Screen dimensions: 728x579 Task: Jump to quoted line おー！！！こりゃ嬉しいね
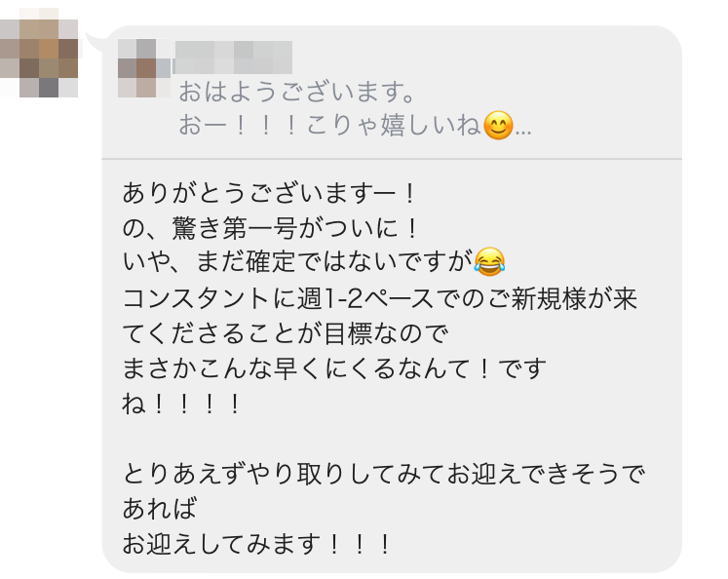point(329,126)
